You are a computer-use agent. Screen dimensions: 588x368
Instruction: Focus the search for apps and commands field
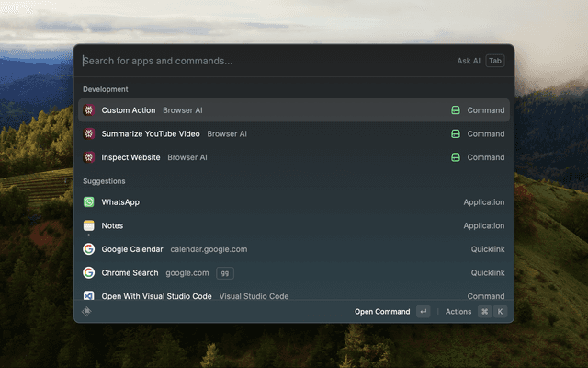[257, 62]
